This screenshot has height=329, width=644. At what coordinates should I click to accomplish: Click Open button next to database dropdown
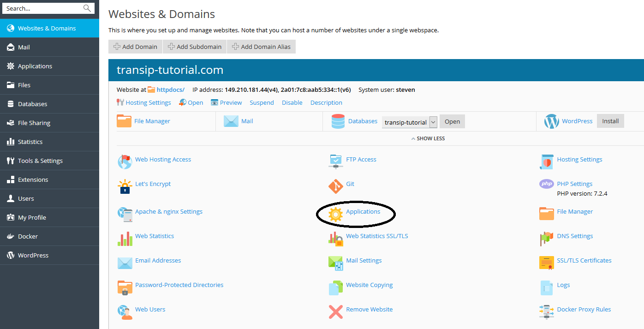pos(452,121)
